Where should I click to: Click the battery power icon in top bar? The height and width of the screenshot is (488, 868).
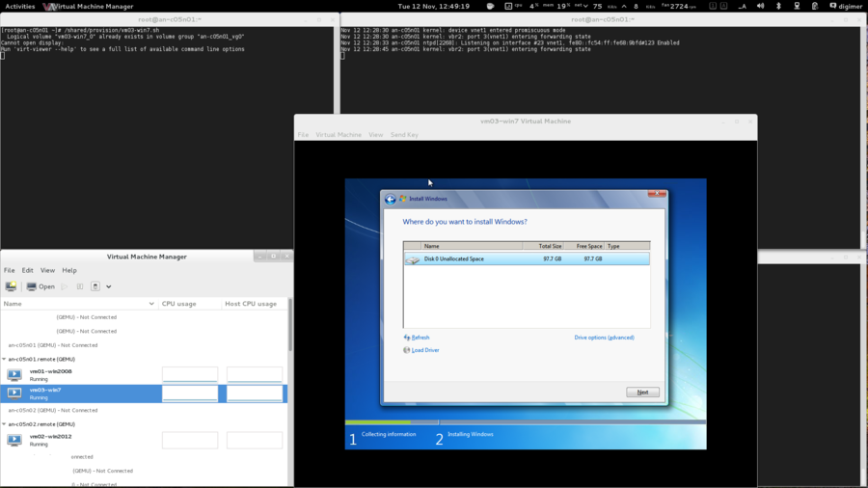click(814, 6)
